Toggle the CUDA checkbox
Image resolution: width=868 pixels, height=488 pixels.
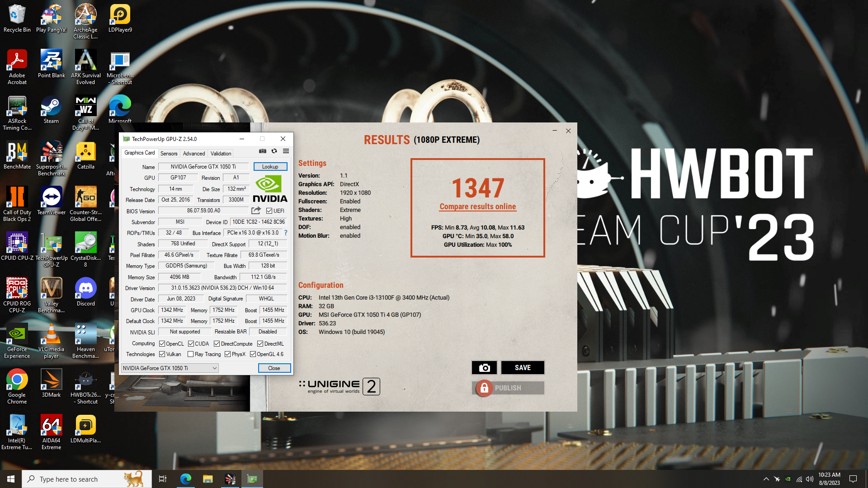point(191,344)
